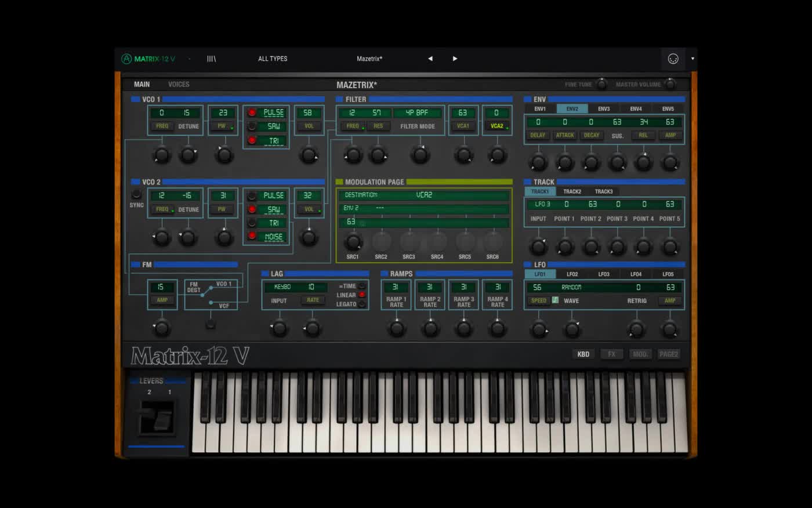Screen dimensions: 812x508
Task: Click the LAG RATE button
Action: pos(313,300)
